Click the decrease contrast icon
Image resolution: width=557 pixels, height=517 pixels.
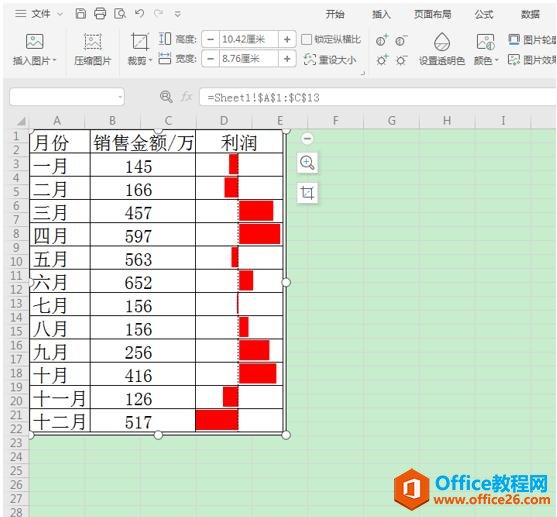point(401,41)
